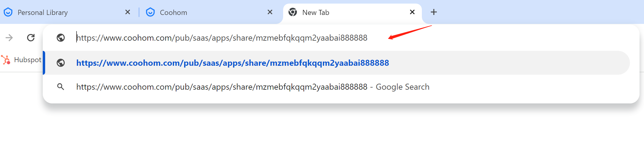Close the Personal Library tab
The image size is (644, 162).
point(128,12)
